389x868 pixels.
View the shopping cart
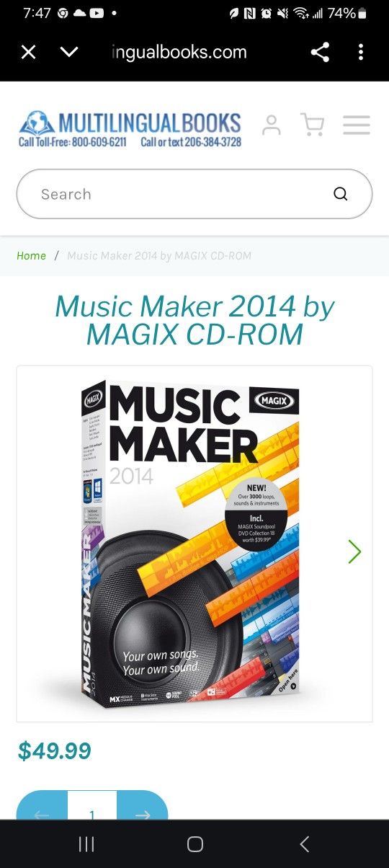312,125
